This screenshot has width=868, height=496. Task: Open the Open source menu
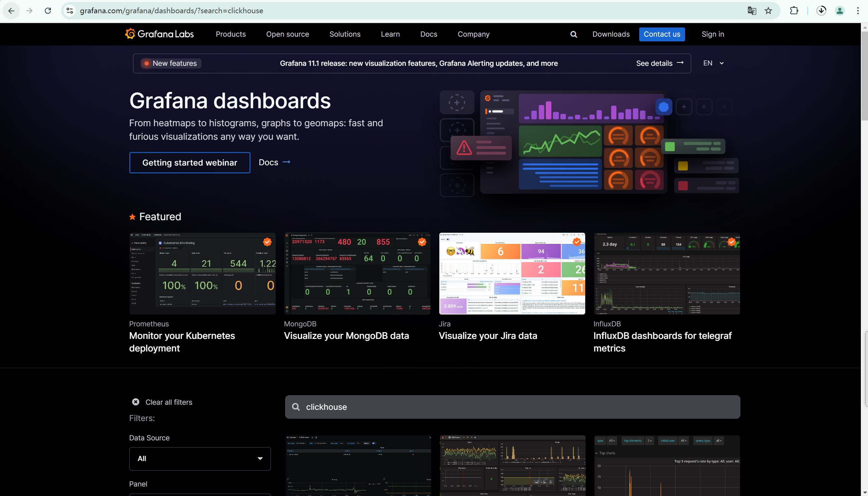tap(287, 34)
